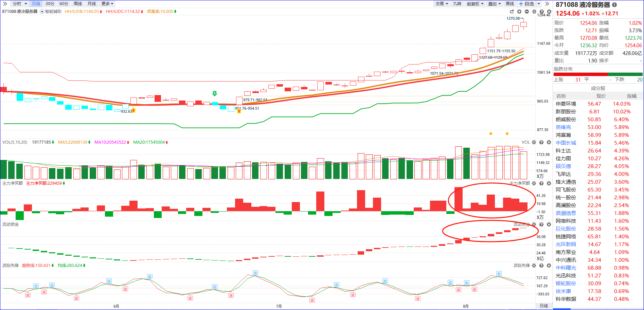This screenshot has width=644, height=310.
Task: Show help for 流动资金 indicator
Action: [x=541, y=224]
